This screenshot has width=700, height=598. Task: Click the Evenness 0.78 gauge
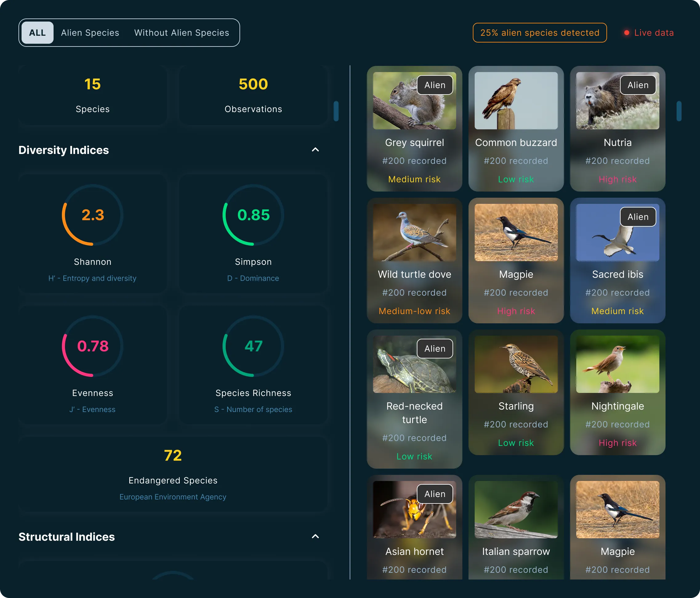pyautogui.click(x=93, y=346)
